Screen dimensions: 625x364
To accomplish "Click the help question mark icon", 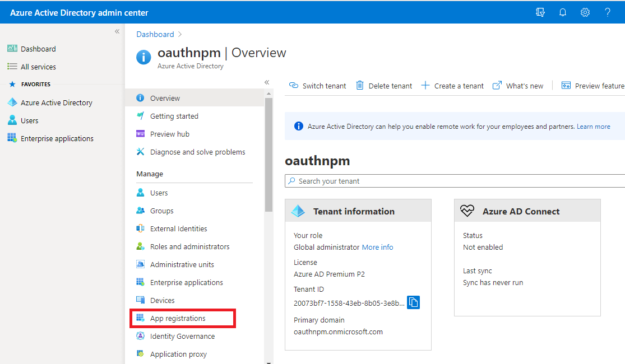I will (608, 12).
